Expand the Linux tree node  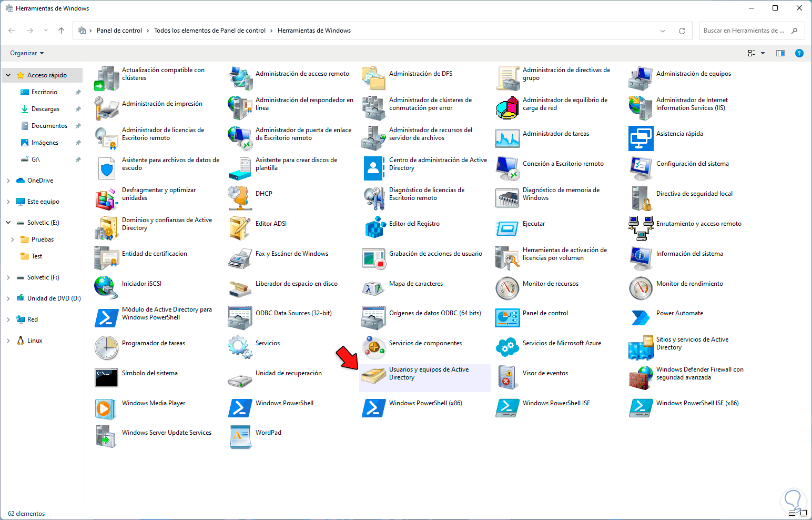(x=8, y=341)
